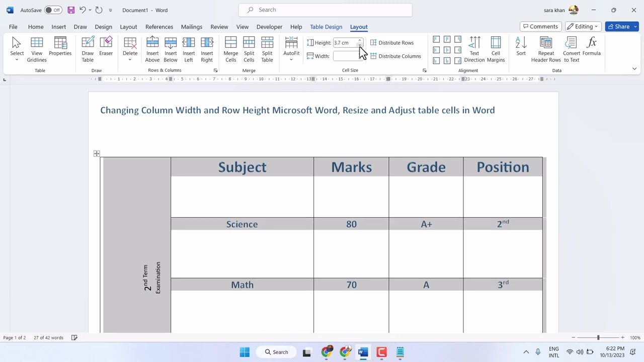Open the Comments pane
The width and height of the screenshot is (644, 362).
coord(540,27)
